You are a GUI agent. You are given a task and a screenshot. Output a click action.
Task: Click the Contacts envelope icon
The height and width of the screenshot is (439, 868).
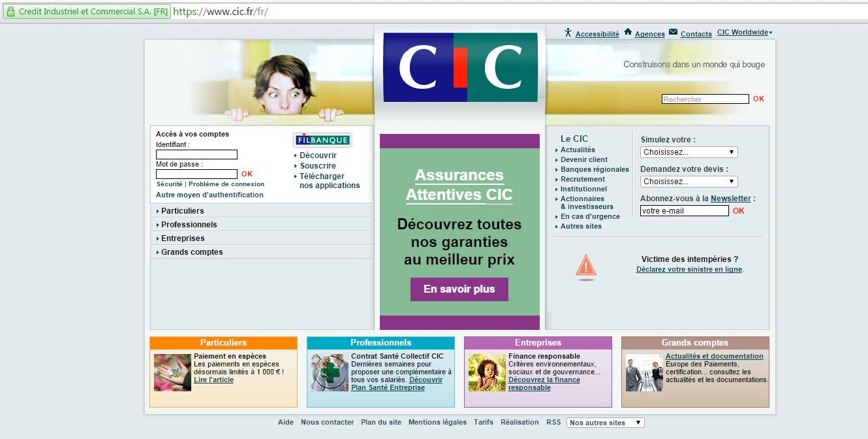(673, 33)
